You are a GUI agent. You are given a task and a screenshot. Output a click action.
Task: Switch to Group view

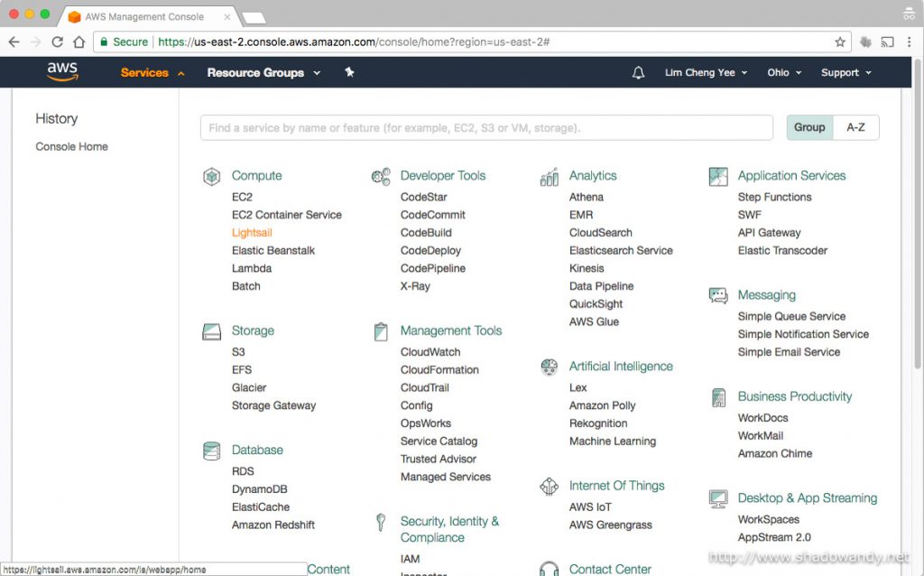pos(809,127)
